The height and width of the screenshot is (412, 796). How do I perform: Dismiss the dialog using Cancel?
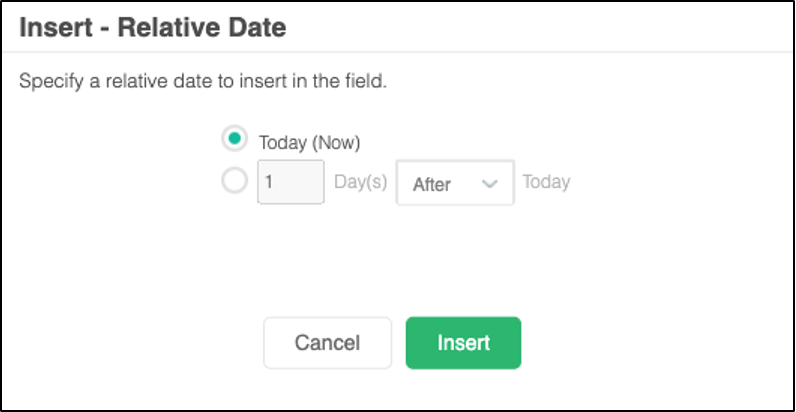pos(327,343)
